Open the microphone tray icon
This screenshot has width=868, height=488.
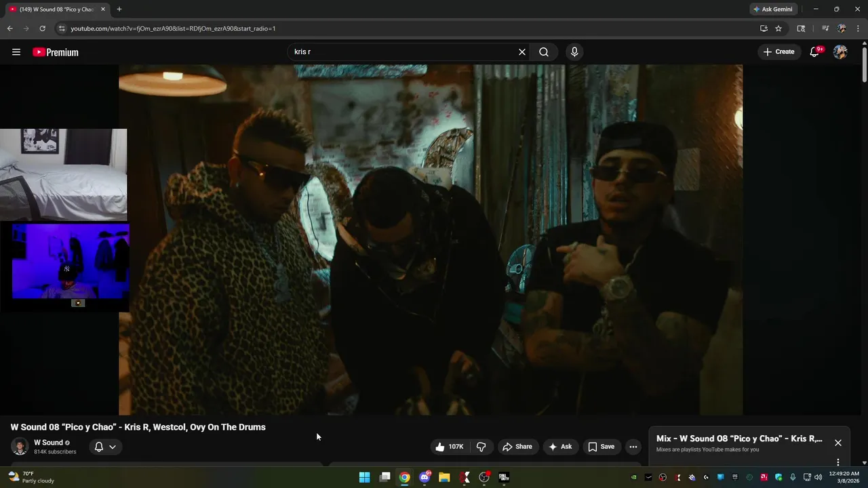click(793, 477)
